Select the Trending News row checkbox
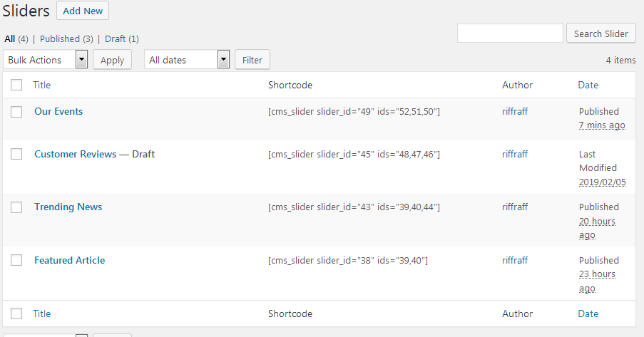Image resolution: width=644 pixels, height=337 pixels. point(17,207)
